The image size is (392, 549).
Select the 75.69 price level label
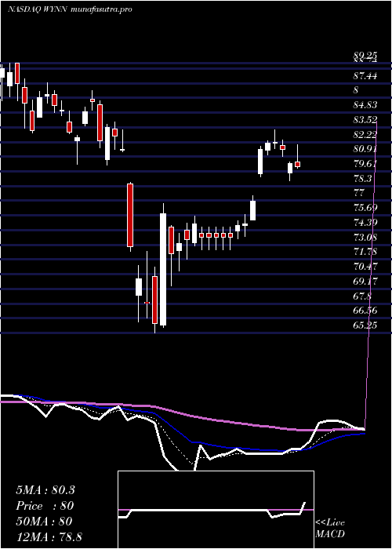(365, 208)
